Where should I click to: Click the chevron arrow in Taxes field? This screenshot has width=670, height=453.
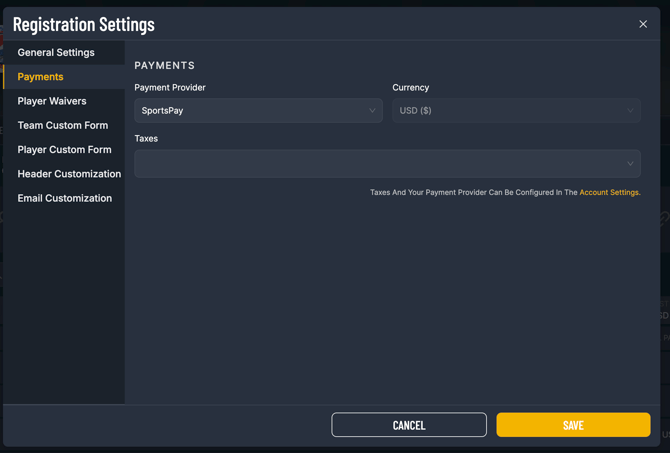(630, 164)
